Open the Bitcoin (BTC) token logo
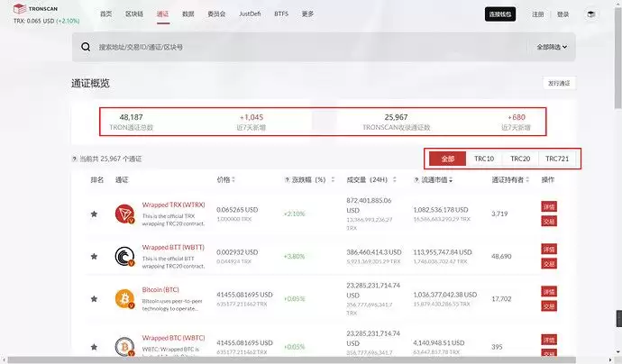This screenshot has width=622, height=364. (124, 298)
